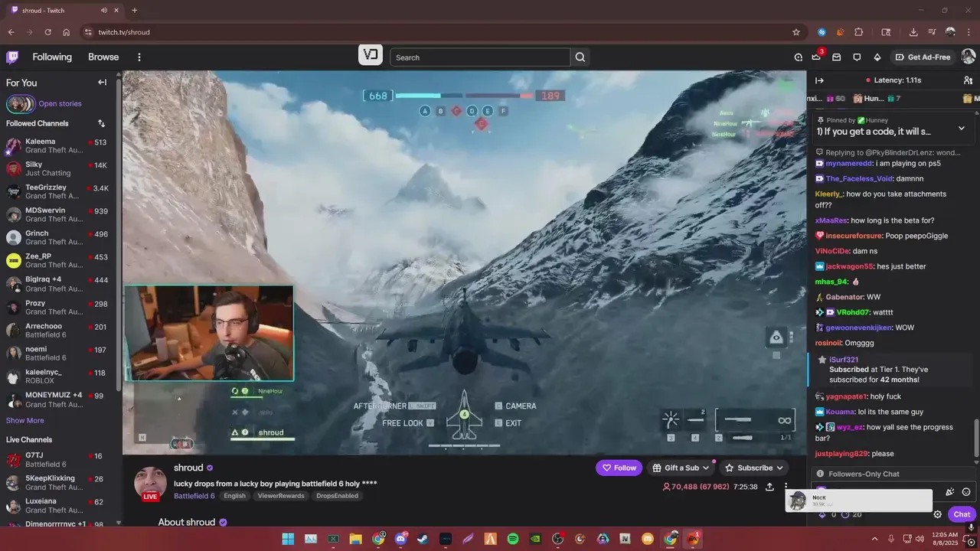Collapse the For You sidebar
This screenshot has height=551, width=980.
[x=102, y=83]
